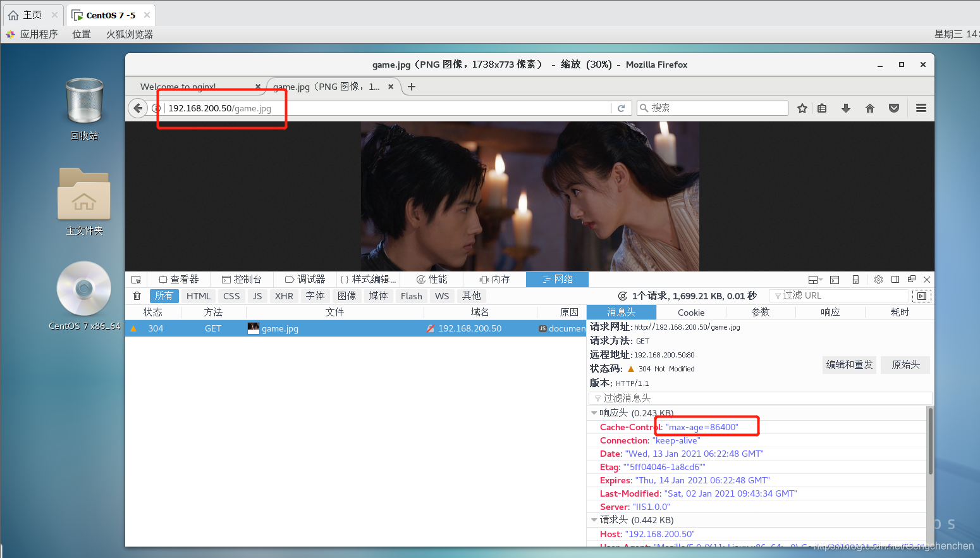Open the Recycle Bin desktop icon

(x=84, y=108)
